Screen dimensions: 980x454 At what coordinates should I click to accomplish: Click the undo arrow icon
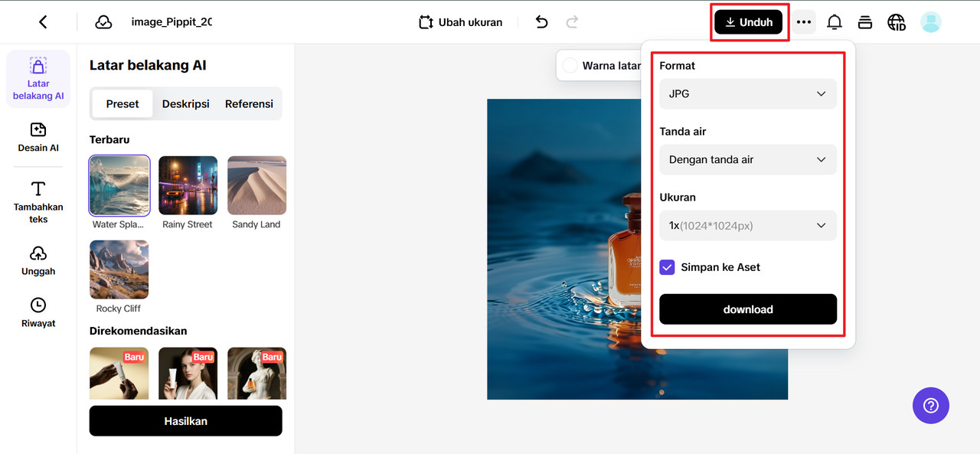(x=541, y=22)
